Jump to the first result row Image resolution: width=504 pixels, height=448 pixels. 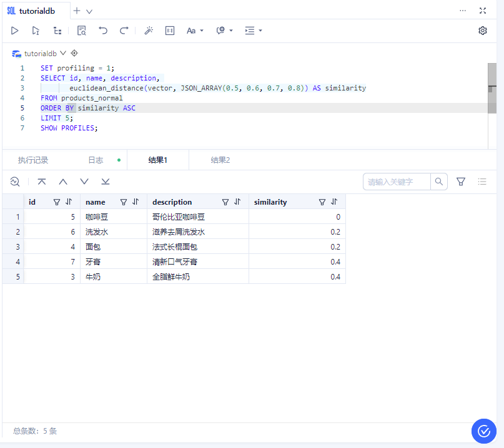pos(41,182)
